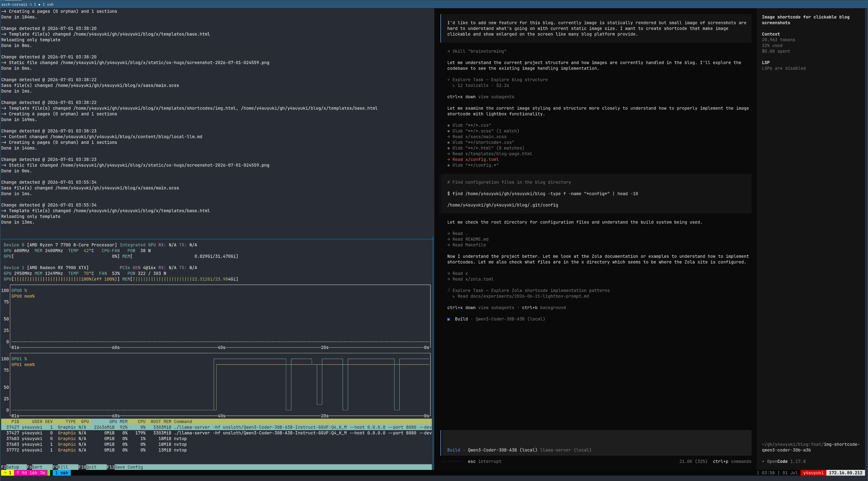Click the 03:58 clock in the bottom status bar

768,473
